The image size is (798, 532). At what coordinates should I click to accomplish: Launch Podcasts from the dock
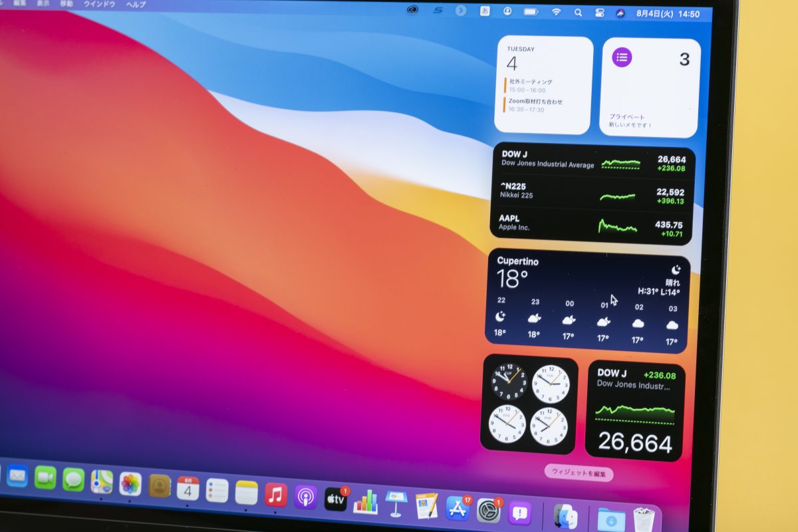(x=305, y=497)
